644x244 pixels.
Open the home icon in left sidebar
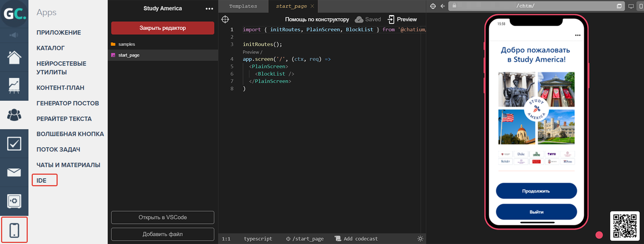pos(14,56)
